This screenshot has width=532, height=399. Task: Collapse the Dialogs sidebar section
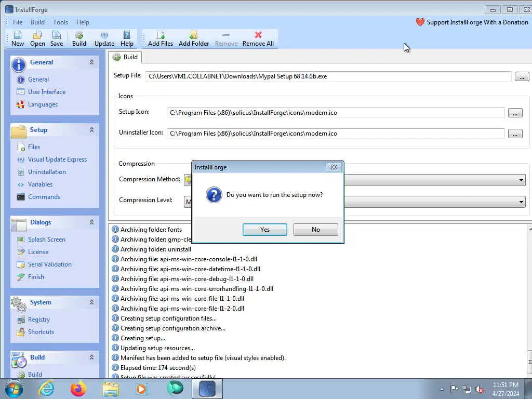(91, 222)
